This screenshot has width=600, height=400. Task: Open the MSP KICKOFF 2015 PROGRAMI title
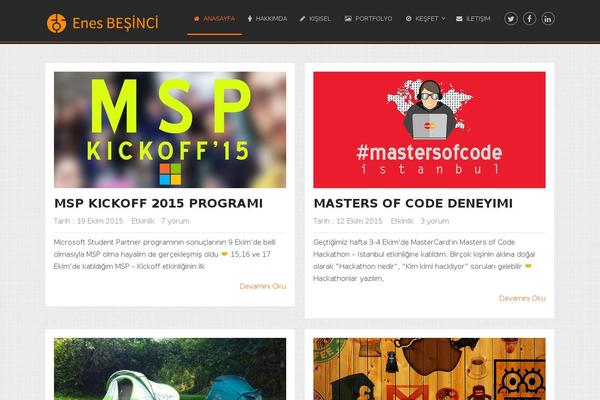[x=158, y=203]
